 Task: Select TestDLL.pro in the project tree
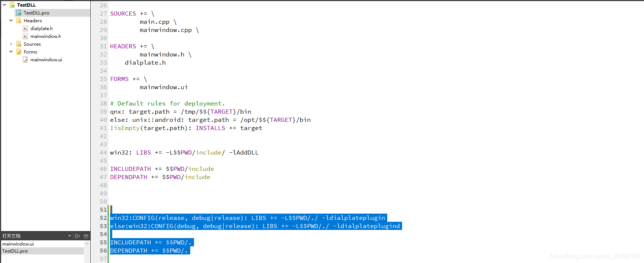36,13
